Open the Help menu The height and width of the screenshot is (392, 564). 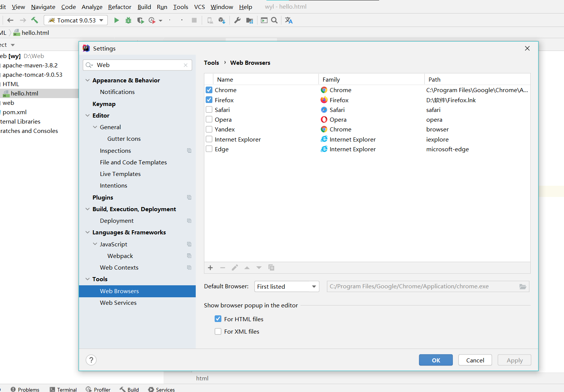246,7
